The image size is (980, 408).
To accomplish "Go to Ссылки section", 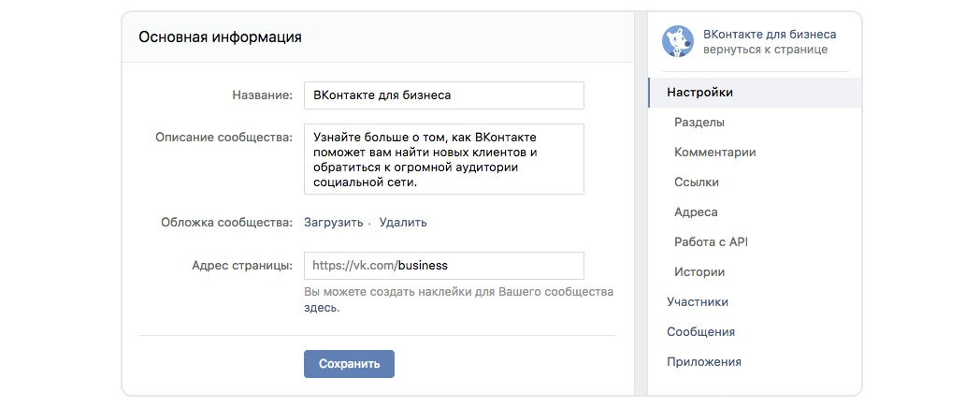I will point(697,182).
